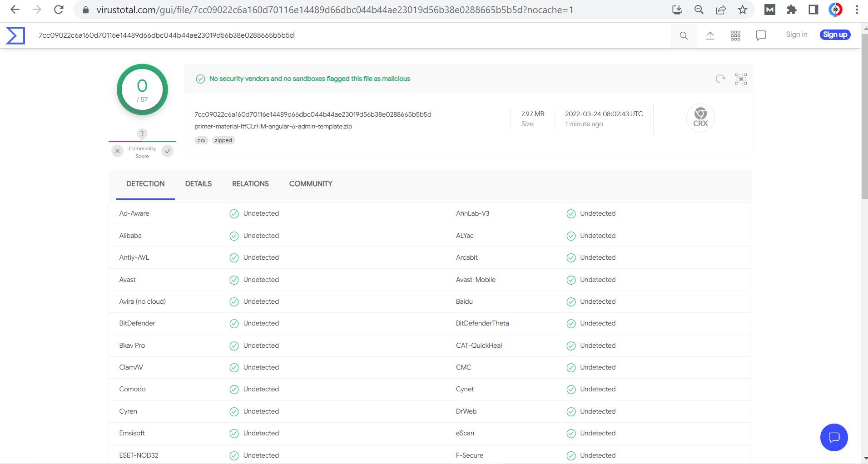Open the M extension icon

(x=770, y=10)
